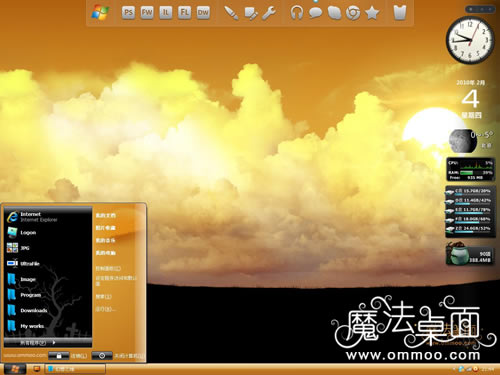Open the headphones music dock icon
Image resolution: width=500 pixels, height=375 pixels.
296,13
